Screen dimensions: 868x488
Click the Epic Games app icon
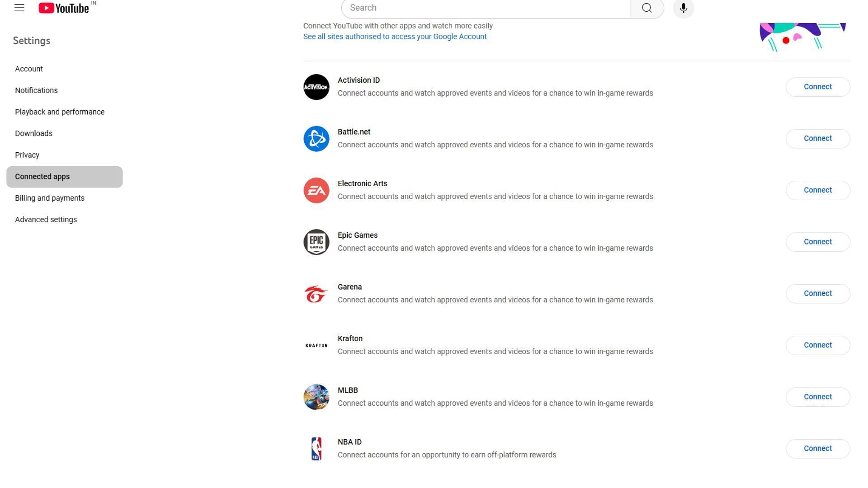pyautogui.click(x=316, y=242)
